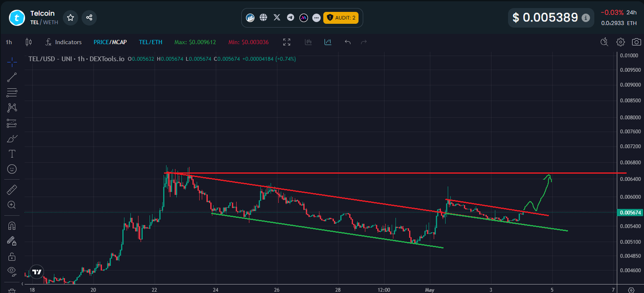Viewport: 644px width, 293px height.
Task: Select the Text annotation tool
Action: click(x=12, y=153)
